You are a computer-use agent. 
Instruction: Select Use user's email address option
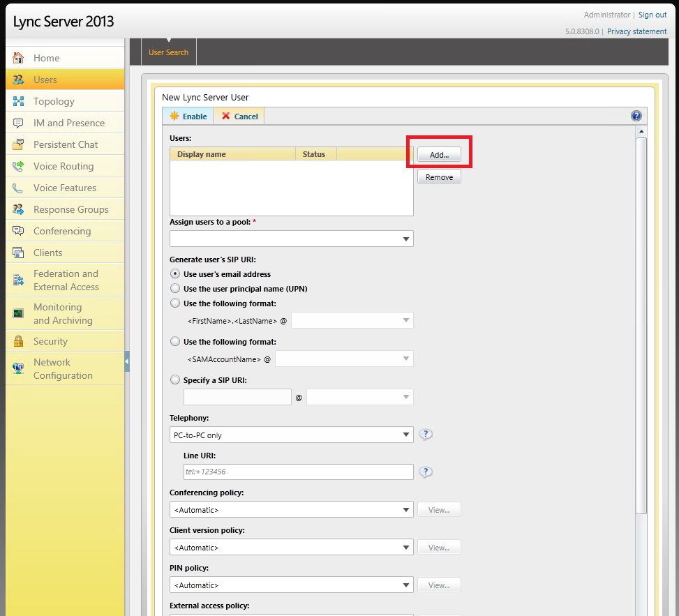tap(175, 273)
